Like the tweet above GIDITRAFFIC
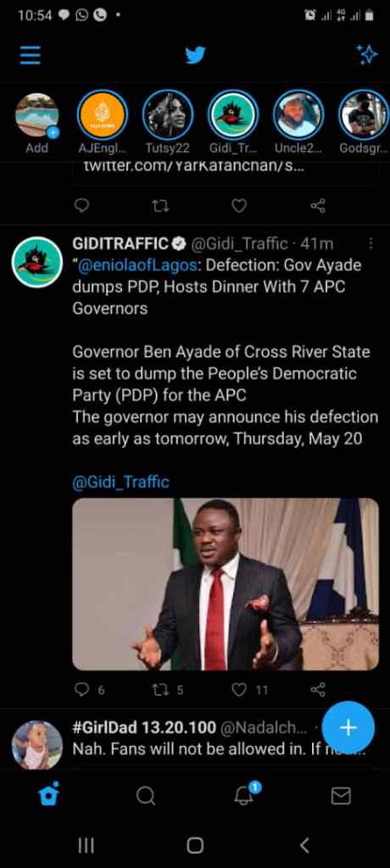The image size is (390, 868). pos(239,206)
